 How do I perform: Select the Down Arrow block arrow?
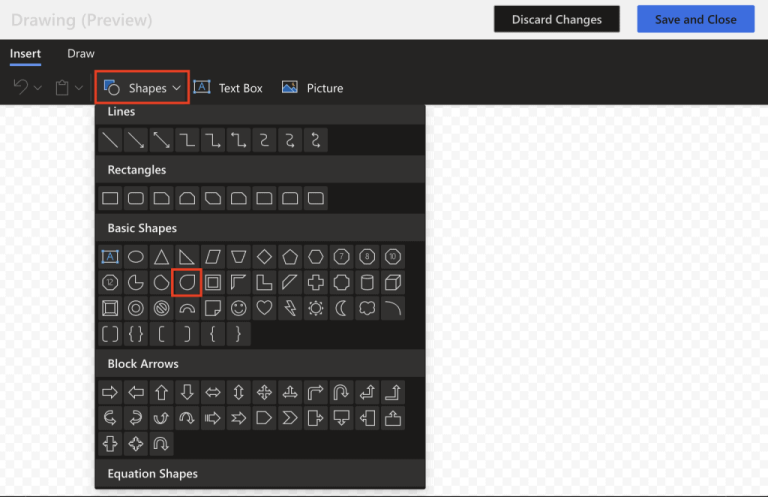(x=187, y=392)
